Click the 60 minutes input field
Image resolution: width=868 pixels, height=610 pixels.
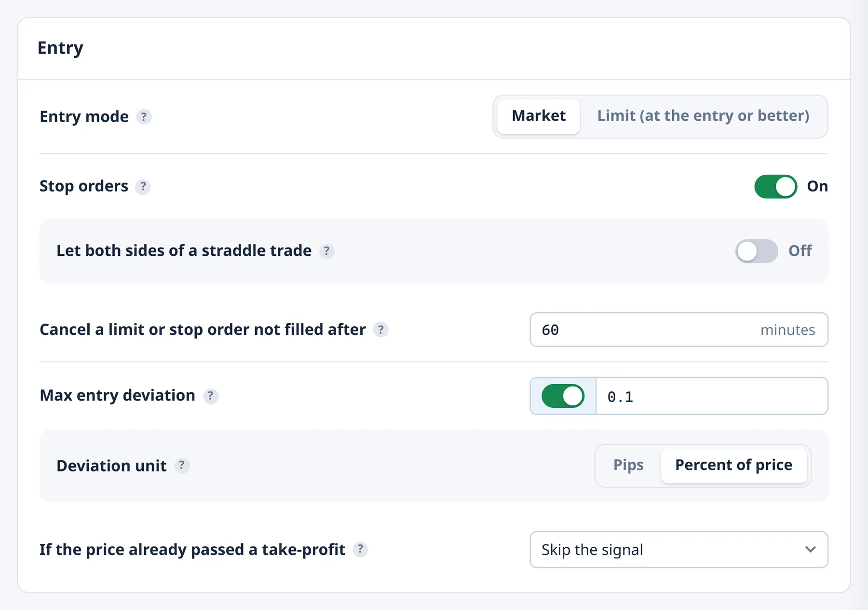(x=679, y=330)
